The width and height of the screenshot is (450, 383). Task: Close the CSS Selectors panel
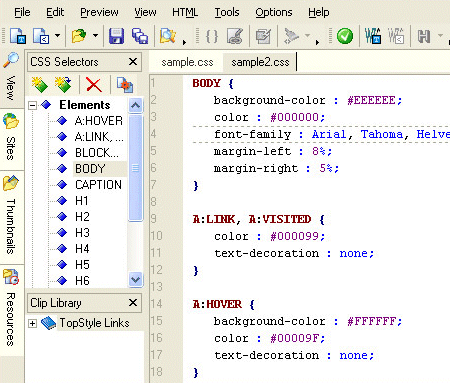133,62
